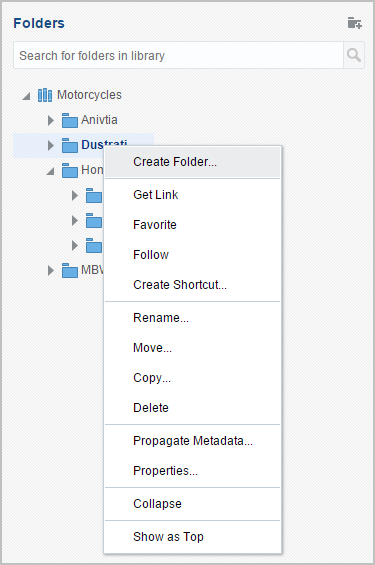Select Rename... from the context menu
This screenshot has width=375, height=565.
(x=192, y=317)
